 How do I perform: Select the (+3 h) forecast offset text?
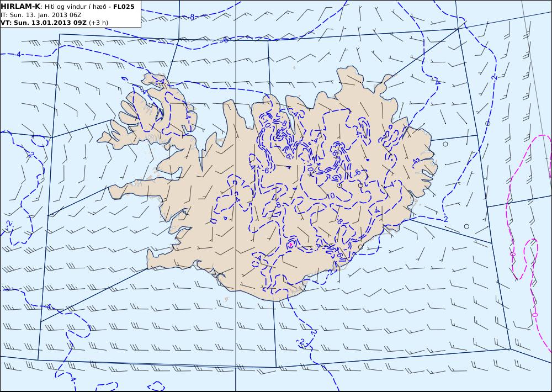pos(99,23)
